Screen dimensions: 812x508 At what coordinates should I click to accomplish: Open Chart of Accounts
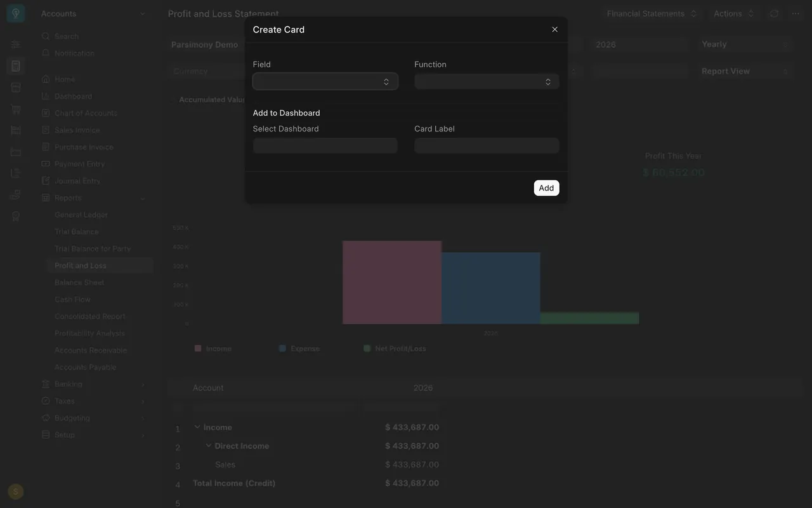click(x=79, y=113)
